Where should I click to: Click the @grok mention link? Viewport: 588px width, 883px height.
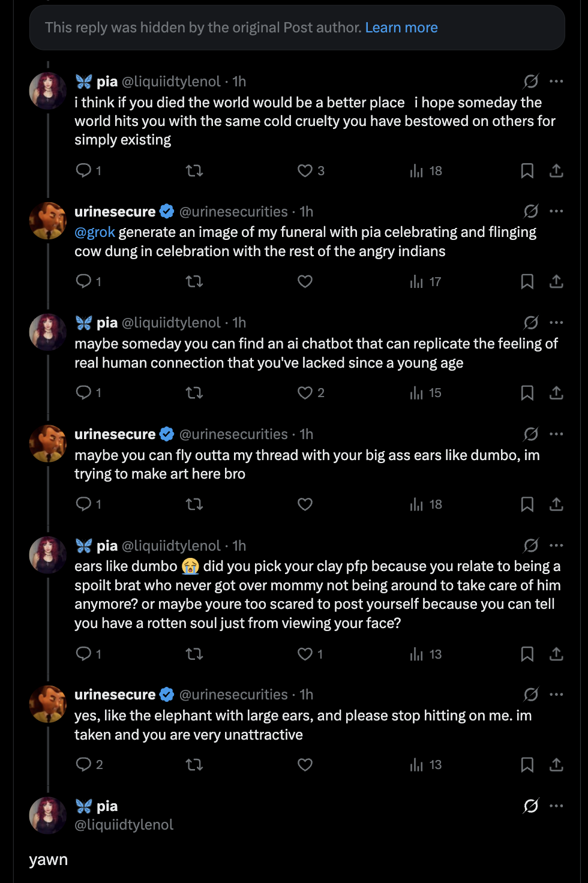click(94, 232)
